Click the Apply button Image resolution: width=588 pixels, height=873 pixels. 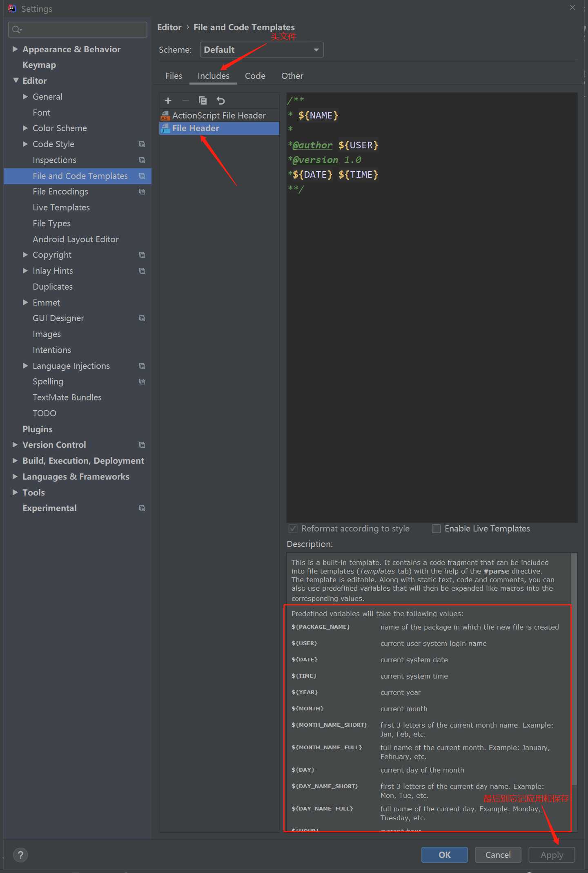(552, 855)
